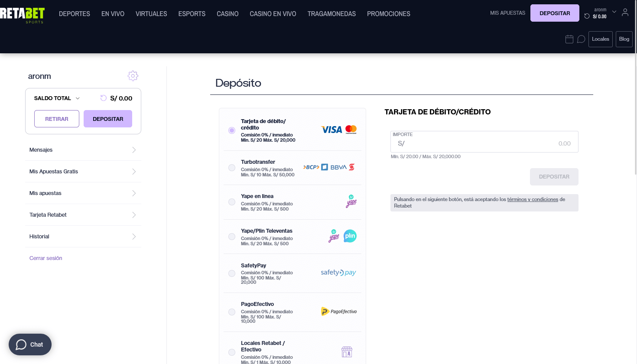Open account settings gear icon

tap(133, 76)
